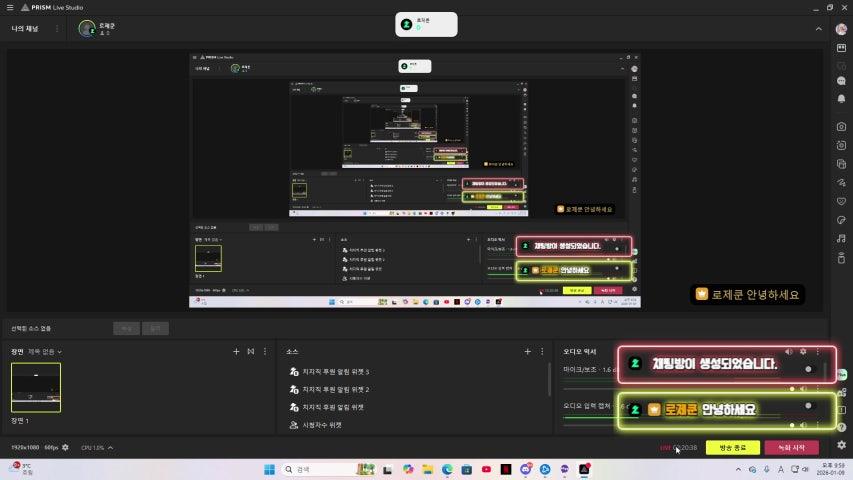Show hidden system tray icons chevron
Image resolution: width=853 pixels, height=480 pixels.
[738, 469]
